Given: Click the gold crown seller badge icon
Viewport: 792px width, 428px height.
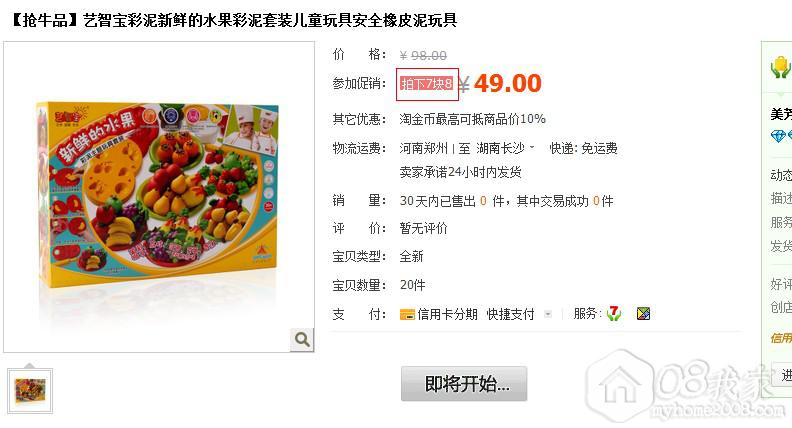Looking at the screenshot, I should [780, 67].
